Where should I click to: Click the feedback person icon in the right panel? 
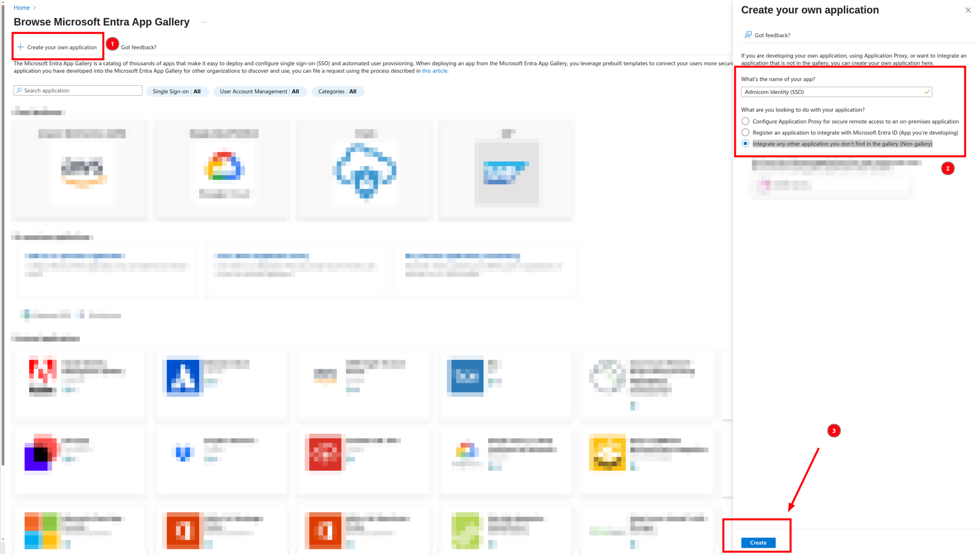pos(748,35)
